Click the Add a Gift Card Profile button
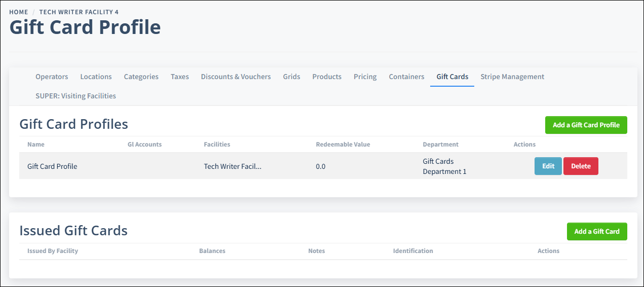Screen dimensions: 644x287 (586, 125)
